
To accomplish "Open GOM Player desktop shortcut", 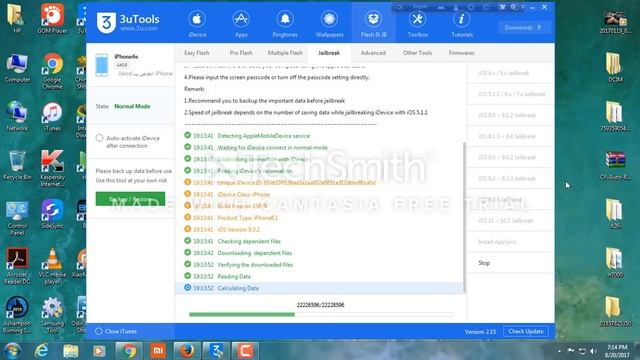I will point(52,18).
